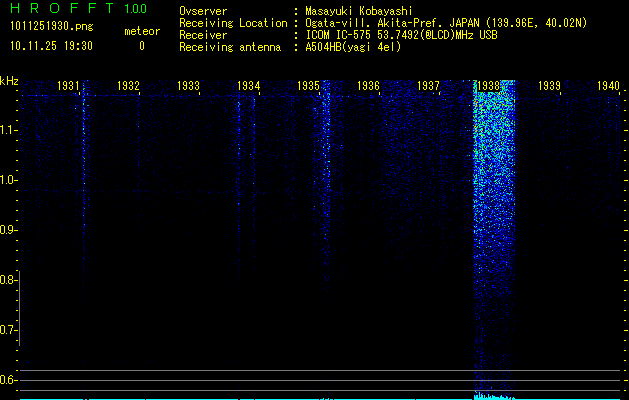629x400 pixels.
Task: Click the 1934 time marker
Action: coord(249,86)
